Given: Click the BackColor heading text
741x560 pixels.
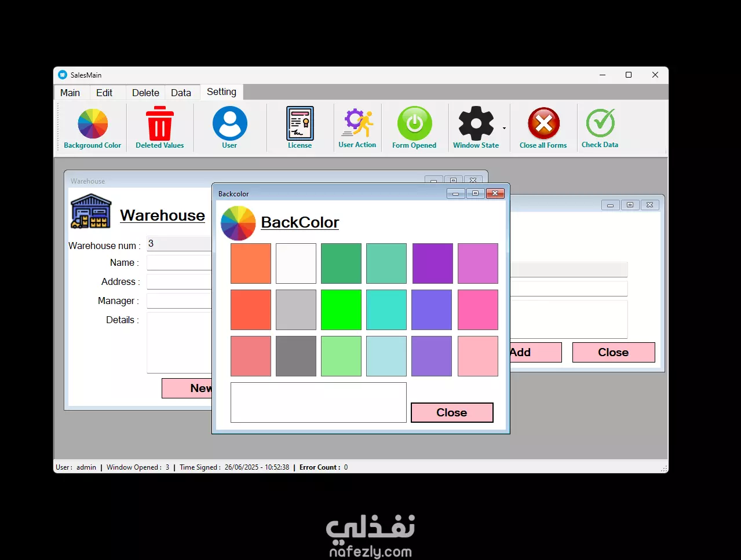Looking at the screenshot, I should [300, 222].
